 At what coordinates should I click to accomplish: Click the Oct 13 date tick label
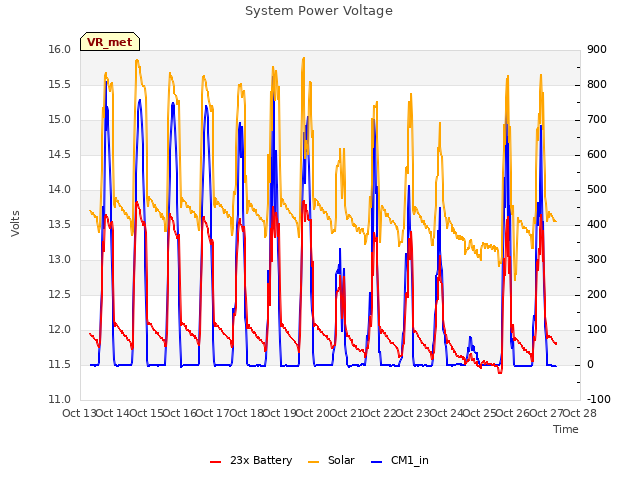click(x=80, y=413)
